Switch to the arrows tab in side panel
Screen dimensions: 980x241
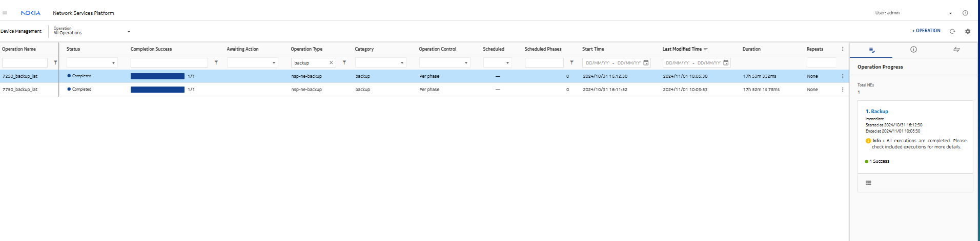click(956, 50)
